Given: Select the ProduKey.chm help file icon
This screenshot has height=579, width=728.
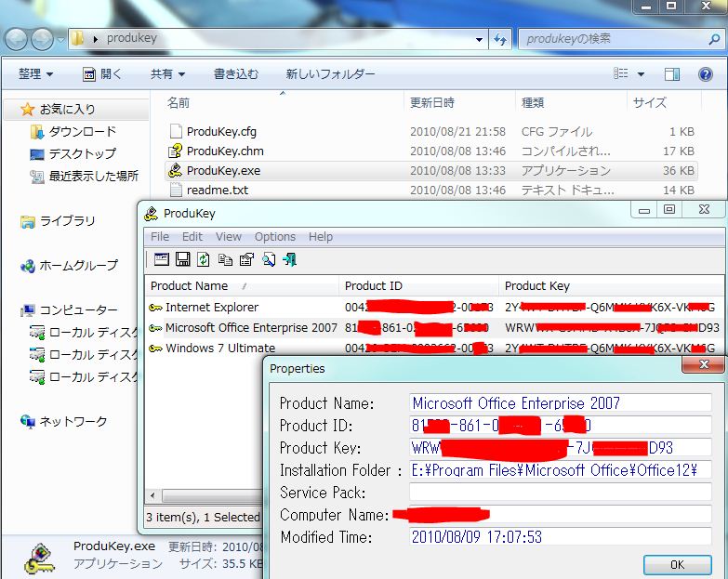Looking at the screenshot, I should coord(175,151).
